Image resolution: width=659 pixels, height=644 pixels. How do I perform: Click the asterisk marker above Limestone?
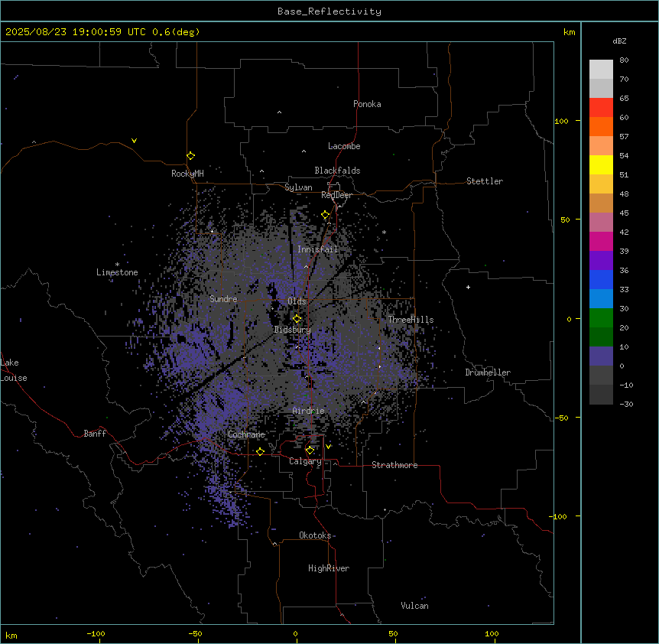(117, 265)
